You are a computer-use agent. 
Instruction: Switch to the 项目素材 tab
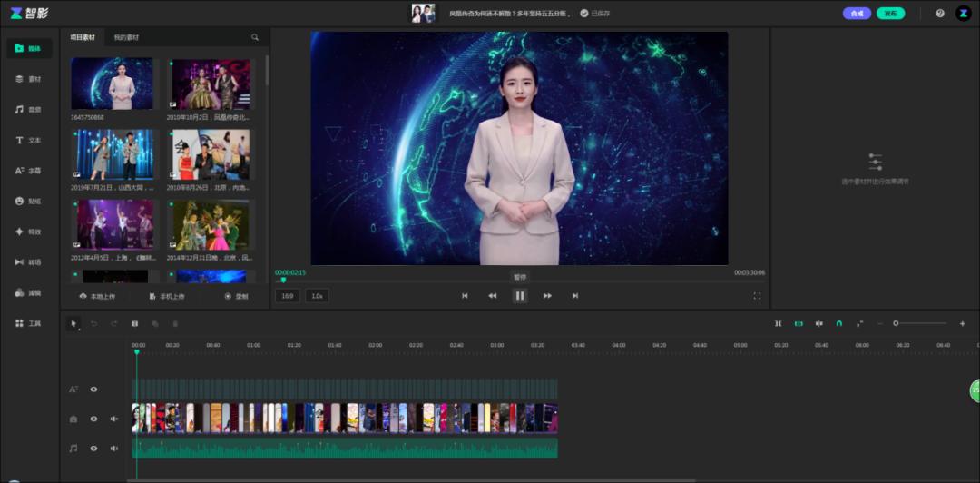pyautogui.click(x=83, y=37)
